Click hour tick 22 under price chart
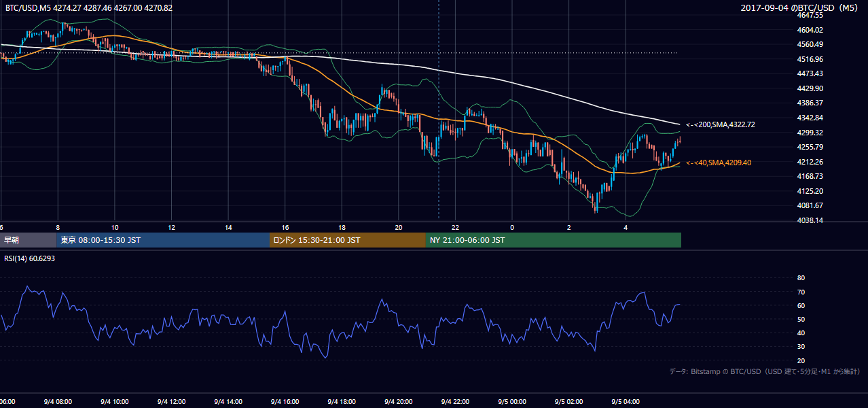 tap(455, 228)
